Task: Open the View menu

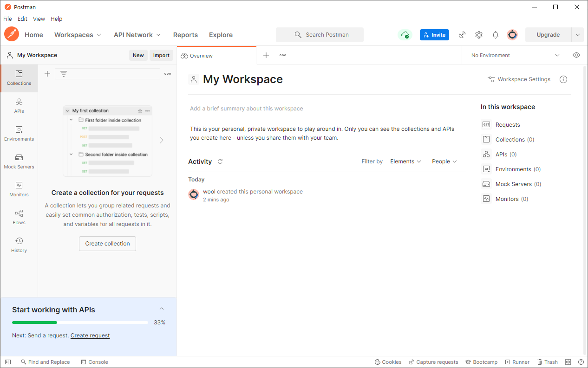Action: click(39, 19)
